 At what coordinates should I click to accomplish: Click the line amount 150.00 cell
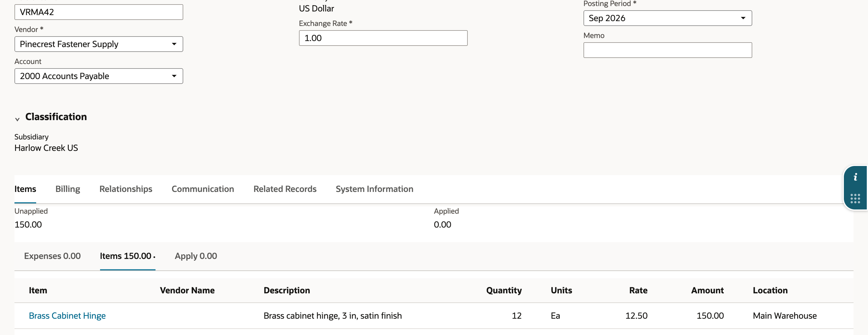710,316
